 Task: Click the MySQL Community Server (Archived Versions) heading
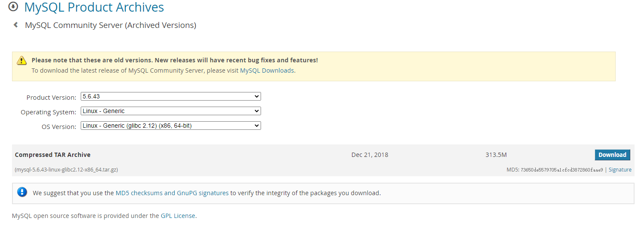click(x=110, y=25)
